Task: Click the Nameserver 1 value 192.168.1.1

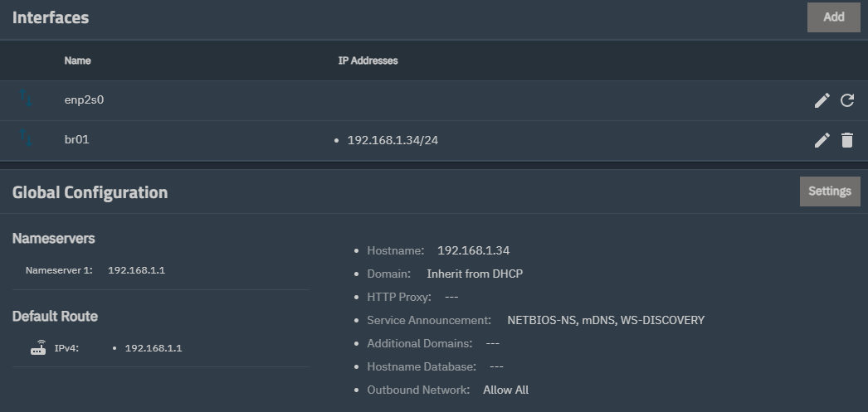Action: point(136,270)
